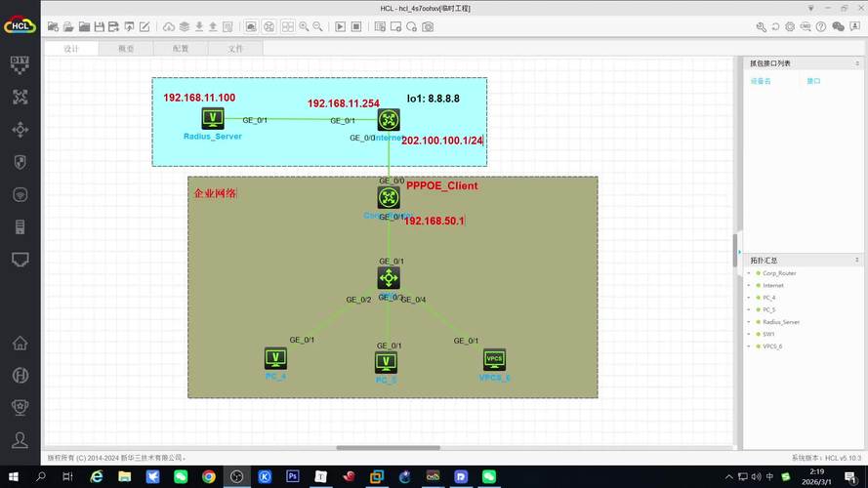Expand Corp_Router in topology summary tree
Image resolution: width=868 pixels, height=488 pixels.
(750, 273)
